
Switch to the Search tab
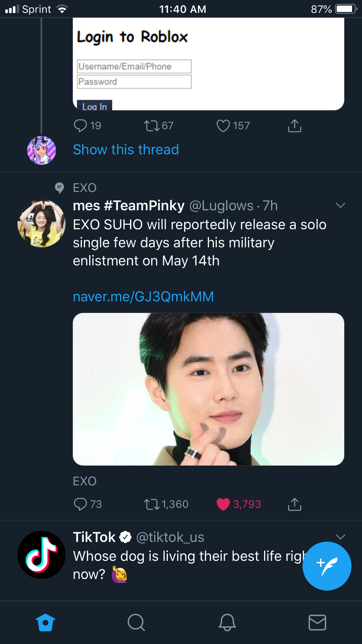coord(136,622)
